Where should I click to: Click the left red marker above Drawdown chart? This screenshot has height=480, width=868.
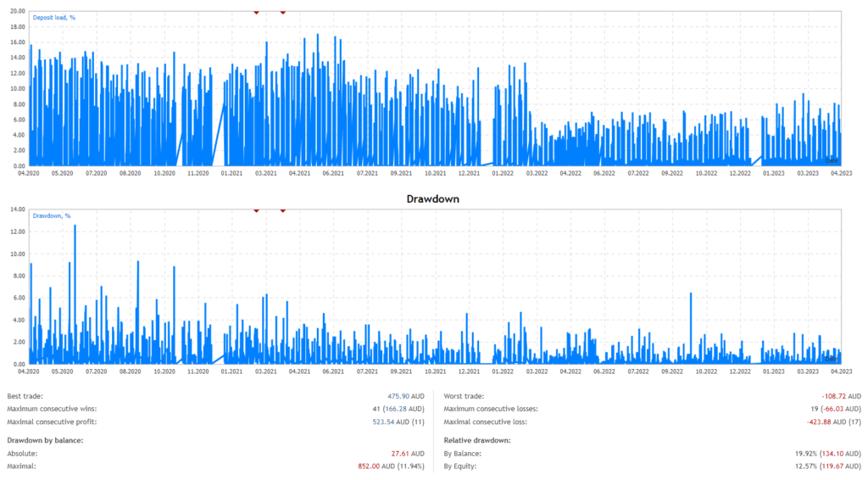point(256,210)
